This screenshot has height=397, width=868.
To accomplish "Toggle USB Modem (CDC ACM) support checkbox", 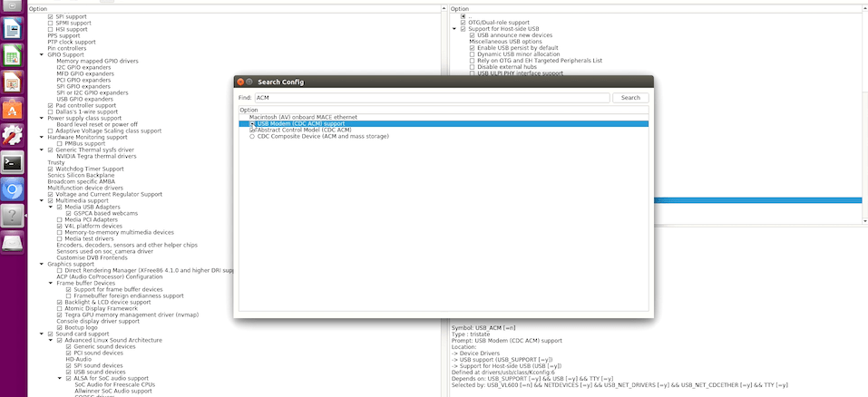I will pos(252,124).
